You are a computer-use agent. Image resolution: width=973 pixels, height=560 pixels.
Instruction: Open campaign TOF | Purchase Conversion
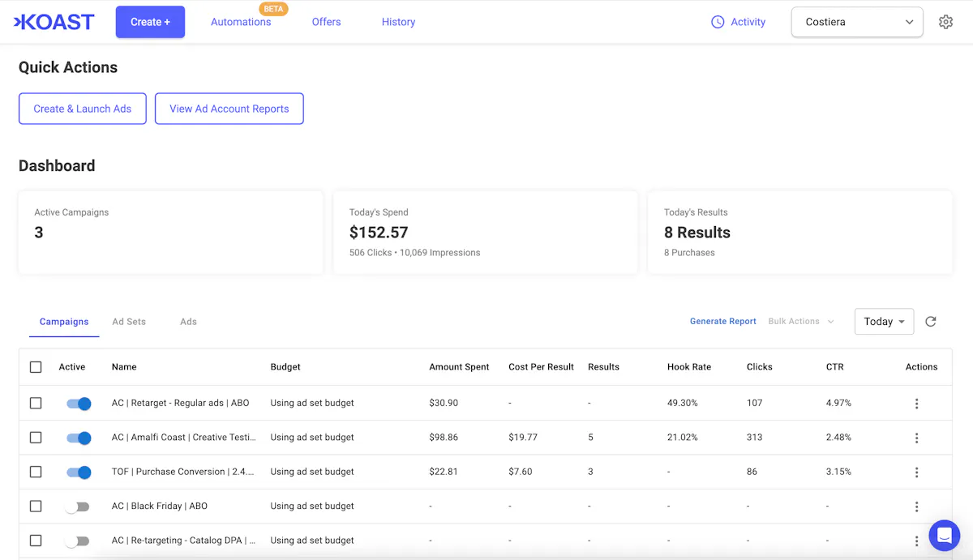pos(183,472)
